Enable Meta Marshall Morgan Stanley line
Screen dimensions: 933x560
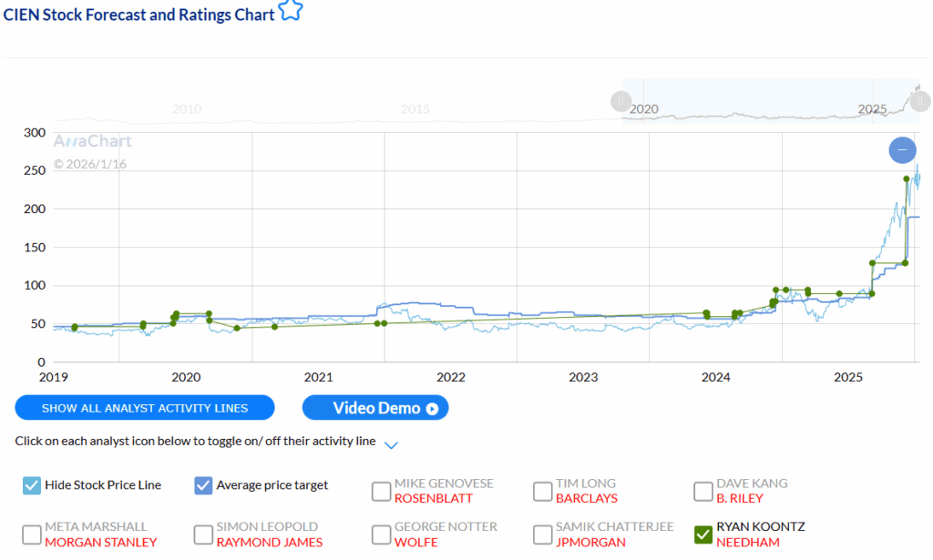[32, 535]
